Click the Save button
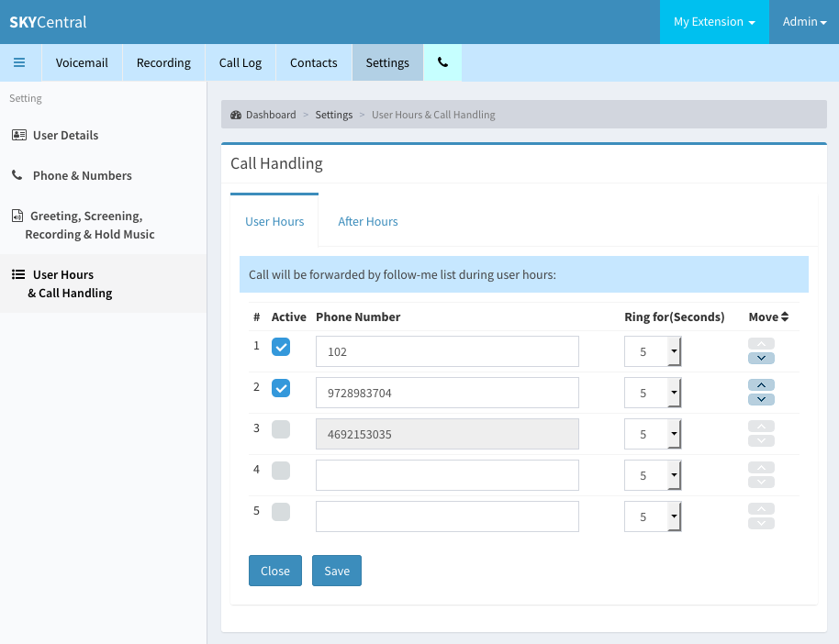 (x=337, y=571)
